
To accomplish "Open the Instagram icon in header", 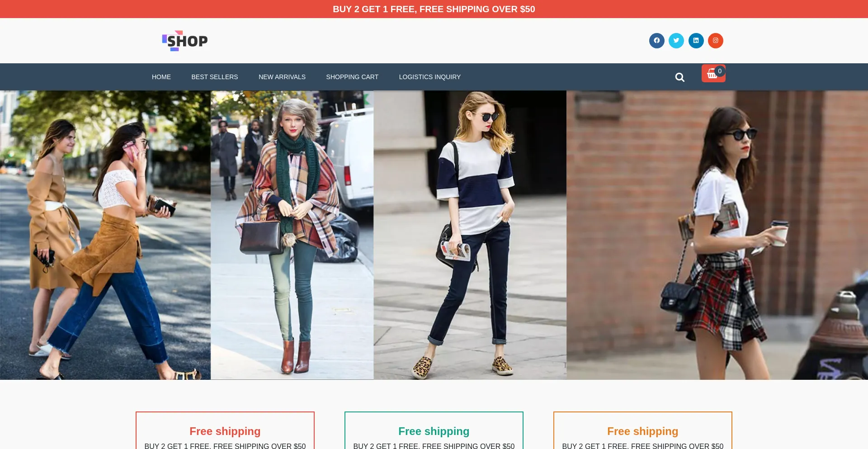I will [x=715, y=41].
